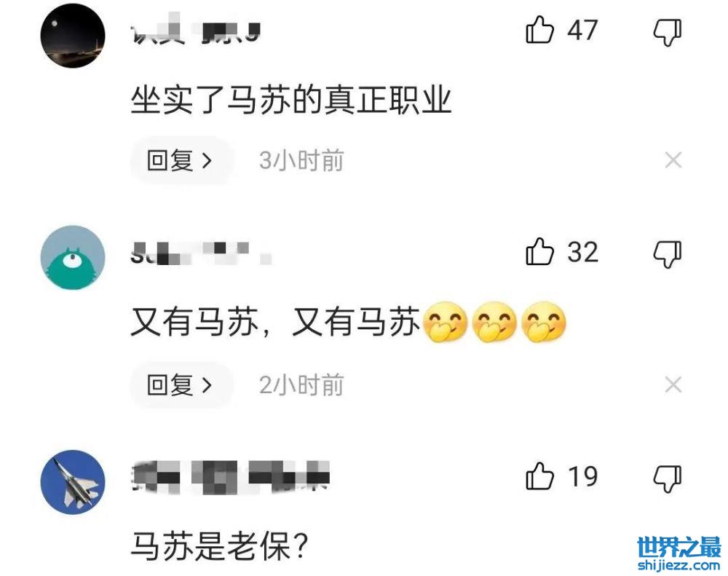Expand replies on the 2小时前 comment
This screenshot has height=576, width=728.
pos(181,385)
